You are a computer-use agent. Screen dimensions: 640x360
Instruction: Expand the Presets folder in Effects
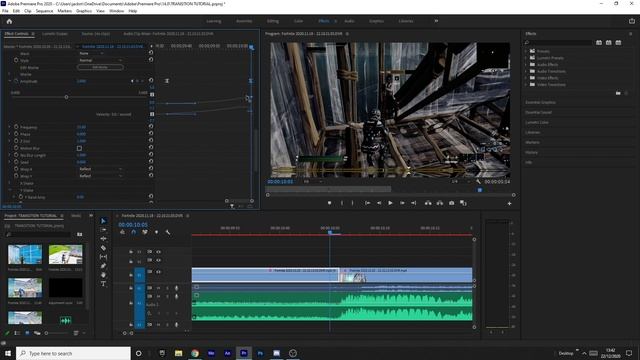526,51
